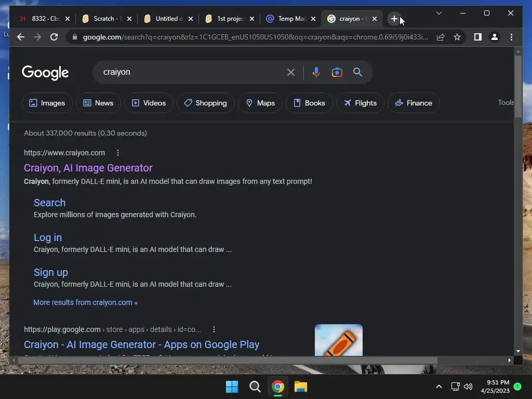Switch to the Untitled Scratch tab

pos(164,19)
